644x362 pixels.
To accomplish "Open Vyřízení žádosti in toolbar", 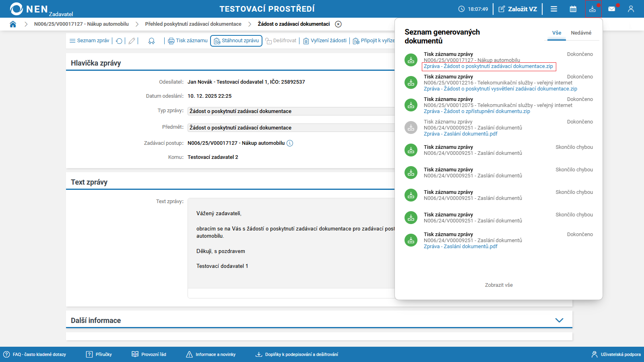I will pyautogui.click(x=325, y=41).
